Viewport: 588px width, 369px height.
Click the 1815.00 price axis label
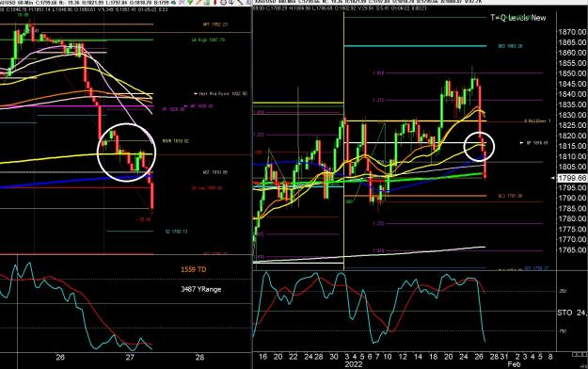572,147
